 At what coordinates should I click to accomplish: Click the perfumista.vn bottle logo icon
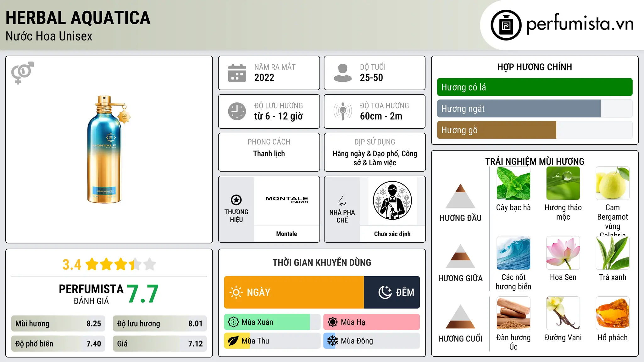(x=506, y=25)
